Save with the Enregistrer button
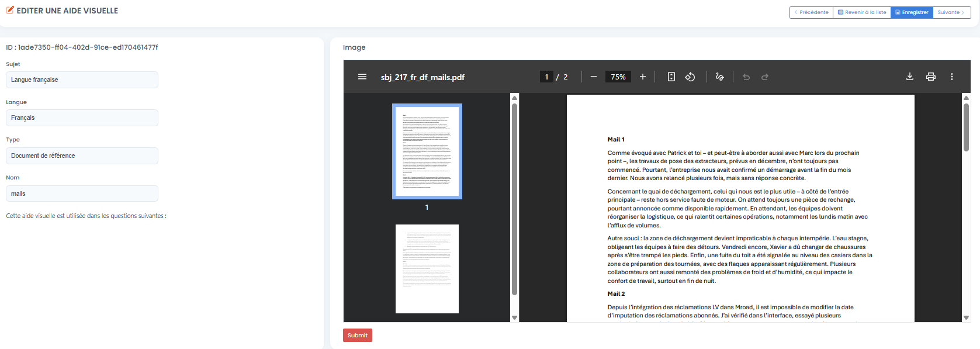This screenshot has height=349, width=980. (912, 12)
